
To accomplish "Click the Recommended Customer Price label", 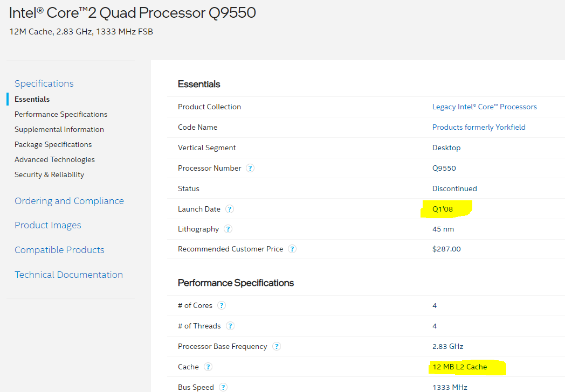I will pos(230,249).
